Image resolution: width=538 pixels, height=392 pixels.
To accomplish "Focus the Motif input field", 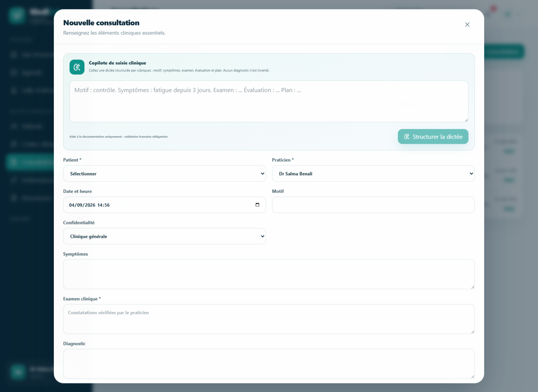I will [373, 205].
